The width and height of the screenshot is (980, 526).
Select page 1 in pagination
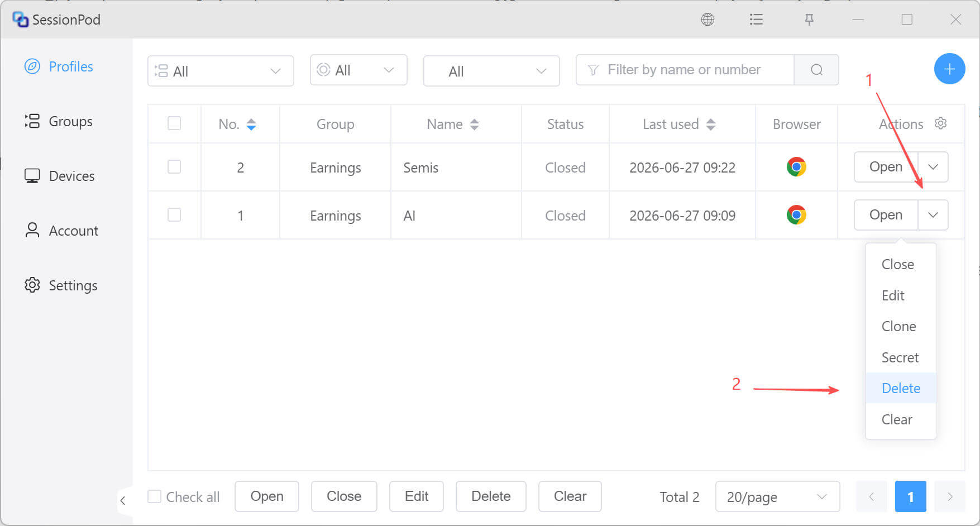[x=910, y=496]
